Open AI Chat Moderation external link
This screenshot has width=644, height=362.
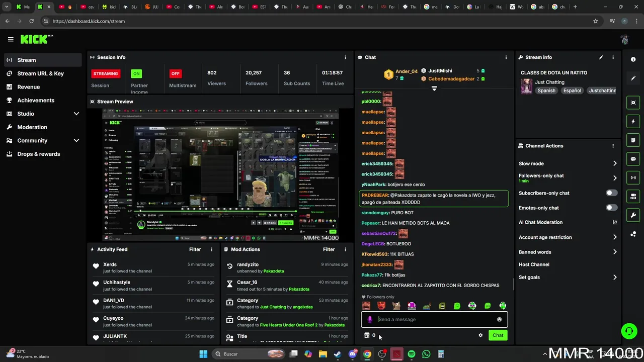pos(615,222)
